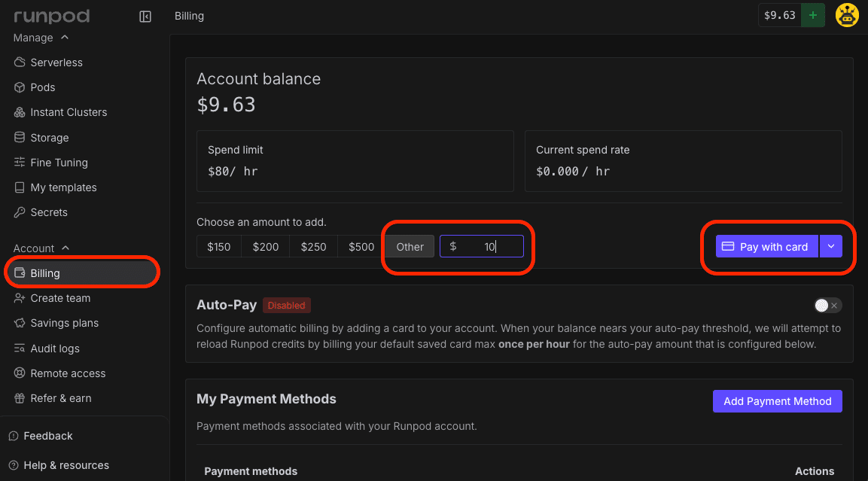Choose the Other amount option
Screen dimensions: 868x481
410,246
